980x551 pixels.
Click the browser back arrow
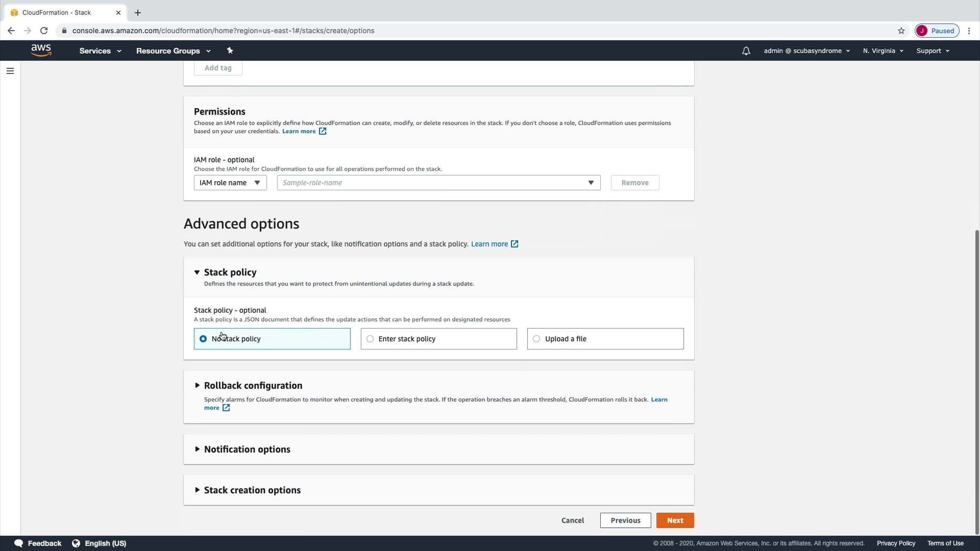click(x=11, y=30)
